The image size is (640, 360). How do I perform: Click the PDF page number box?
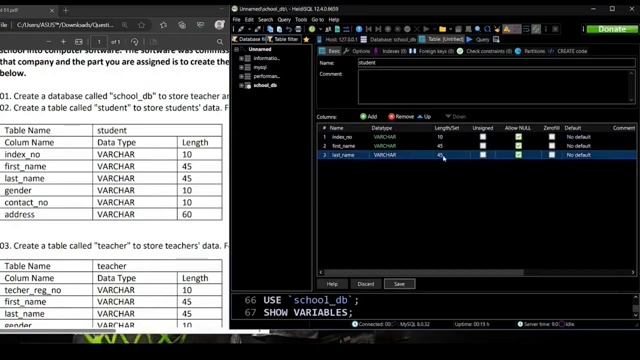click(x=99, y=42)
